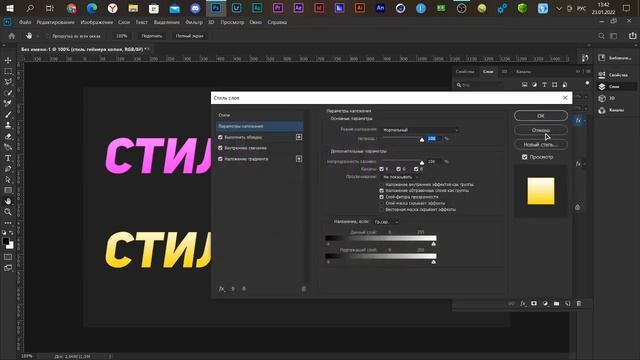This screenshot has width=640, height=360.
Task: Select the Brush tool in toolbar
Action: tap(8, 114)
